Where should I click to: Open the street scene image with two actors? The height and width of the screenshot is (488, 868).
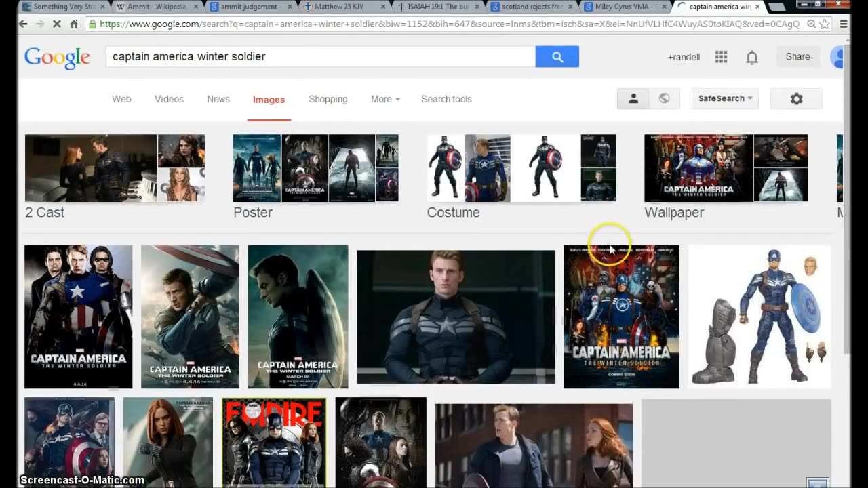coord(534,445)
